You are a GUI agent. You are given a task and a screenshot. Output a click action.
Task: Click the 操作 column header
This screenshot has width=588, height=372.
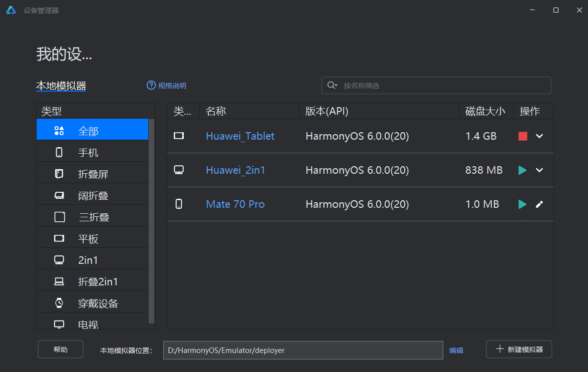pyautogui.click(x=533, y=111)
